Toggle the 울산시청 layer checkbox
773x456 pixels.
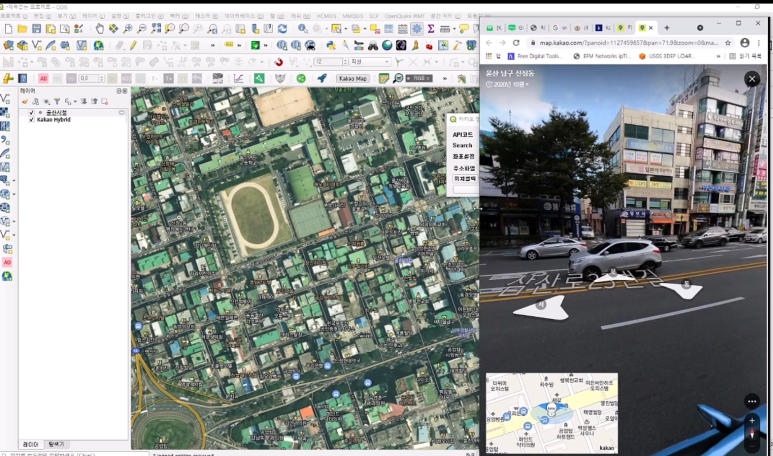pos(32,113)
